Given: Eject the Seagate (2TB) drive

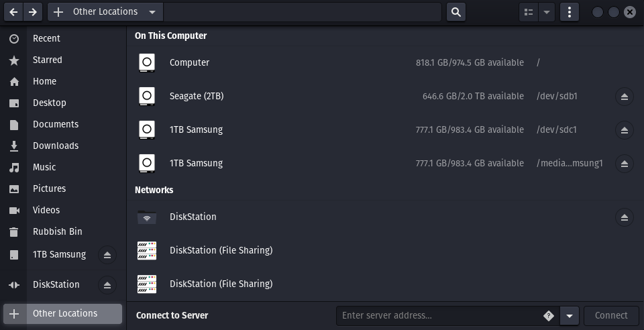Looking at the screenshot, I should 625,97.
